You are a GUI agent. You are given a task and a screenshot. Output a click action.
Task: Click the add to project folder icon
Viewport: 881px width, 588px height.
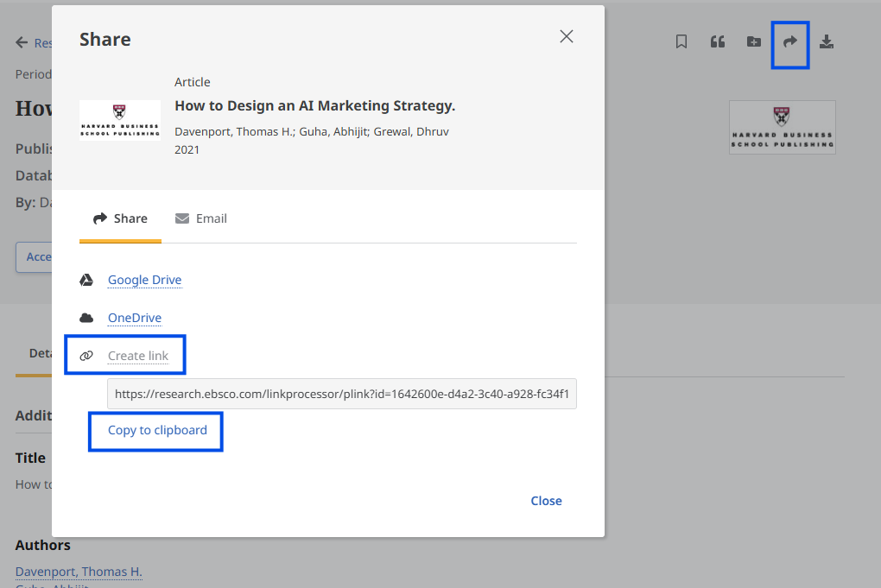click(753, 41)
